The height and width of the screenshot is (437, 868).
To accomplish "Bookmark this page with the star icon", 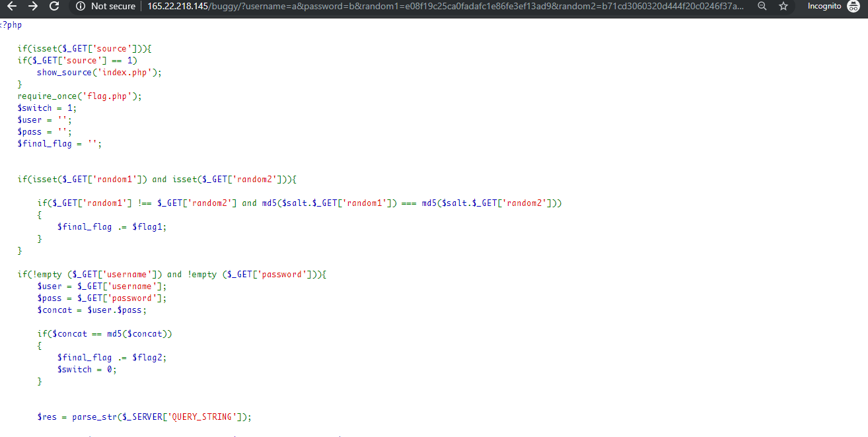I will 783,6.
